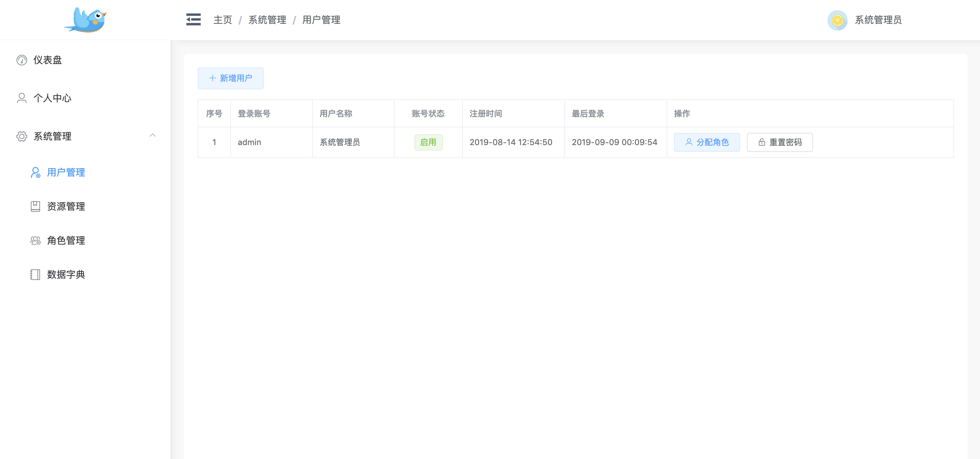Viewport: 980px width, 459px height.
Task: Collapse the 系统管理 submenu chevron
Action: [153, 136]
